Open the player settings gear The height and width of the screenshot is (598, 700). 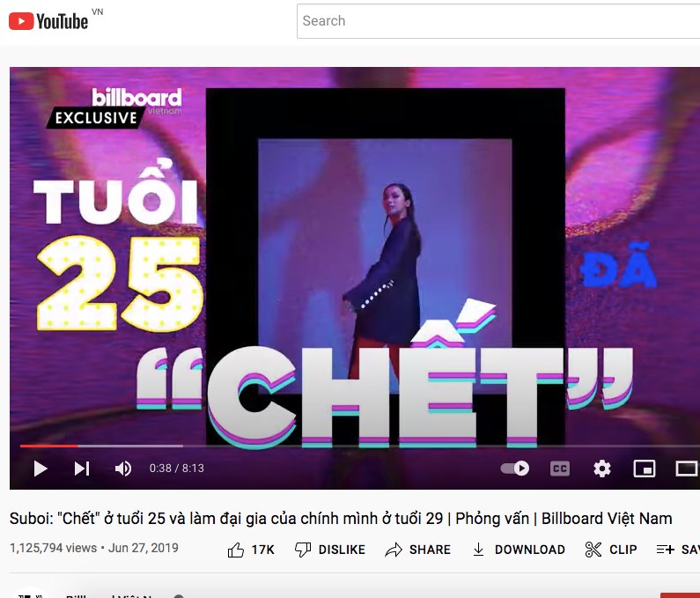pyautogui.click(x=601, y=469)
